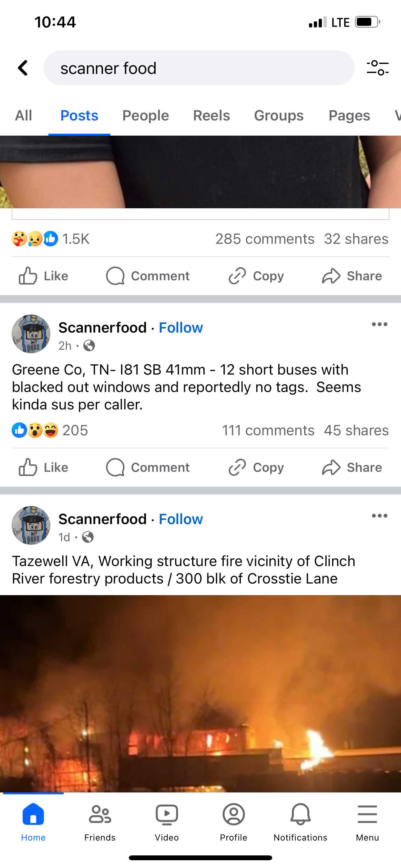Like the 1.5K reactions post
The height and width of the screenshot is (868, 401).
pyautogui.click(x=44, y=276)
